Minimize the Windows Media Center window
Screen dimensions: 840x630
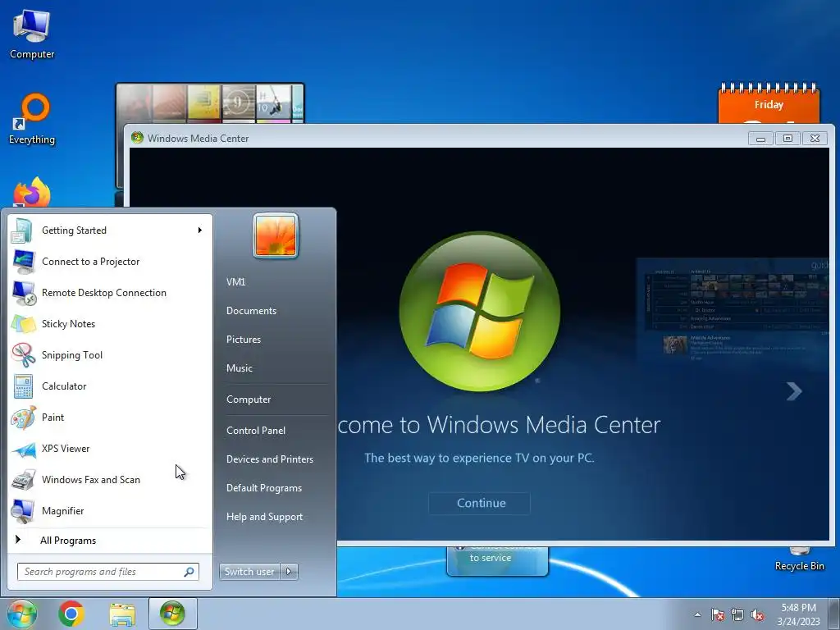760,138
